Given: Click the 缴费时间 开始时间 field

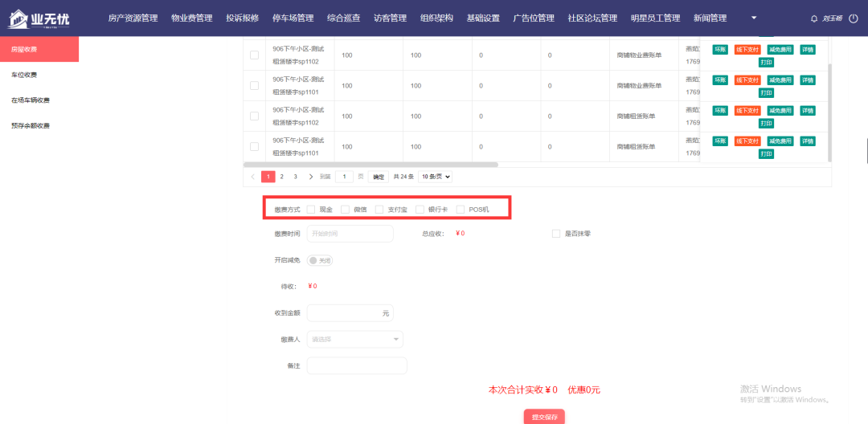Looking at the screenshot, I should click(350, 234).
